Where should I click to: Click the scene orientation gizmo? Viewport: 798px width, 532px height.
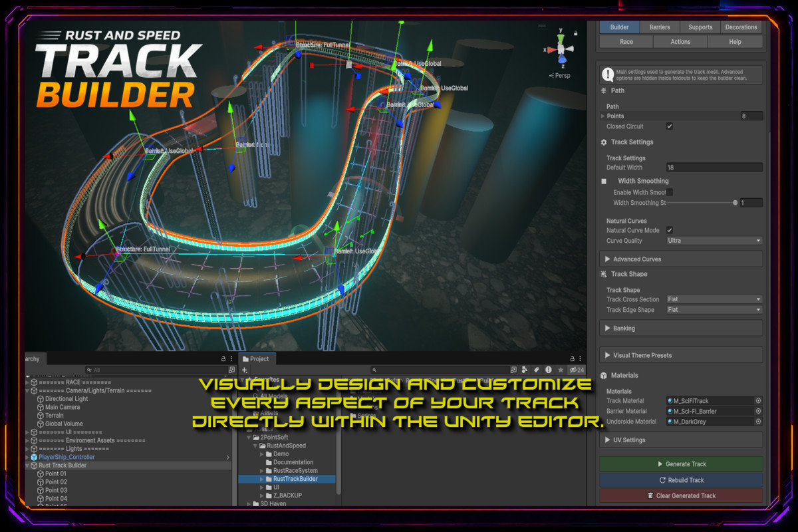tap(561, 49)
